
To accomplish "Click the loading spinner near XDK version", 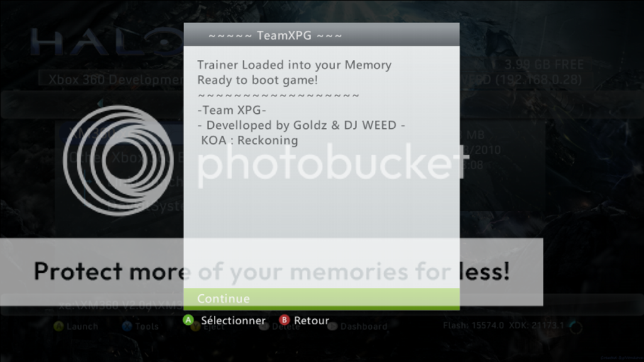I will pyautogui.click(x=576, y=327).
